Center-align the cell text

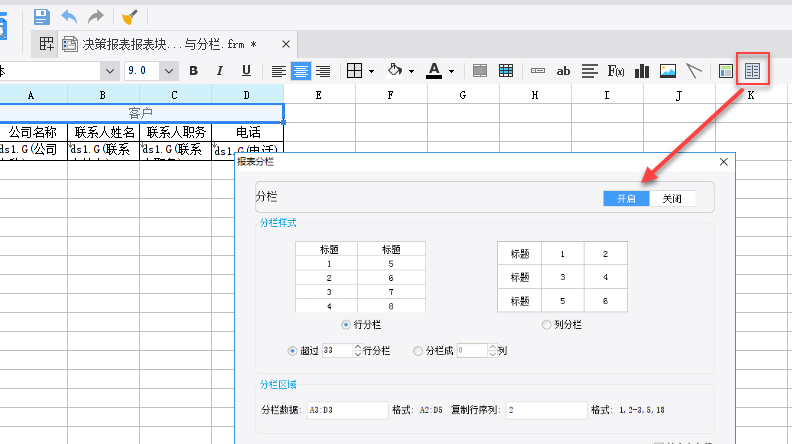coord(301,71)
